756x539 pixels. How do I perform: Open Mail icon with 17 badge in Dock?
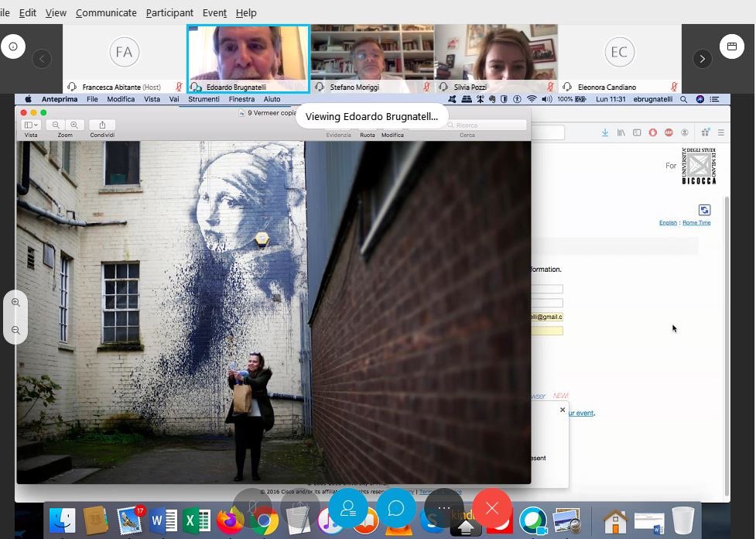tap(130, 520)
